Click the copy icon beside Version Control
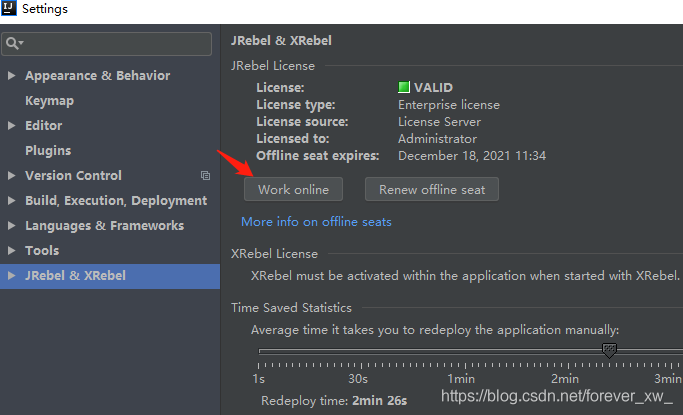Screen dimensions: 683x415 pos(205,175)
